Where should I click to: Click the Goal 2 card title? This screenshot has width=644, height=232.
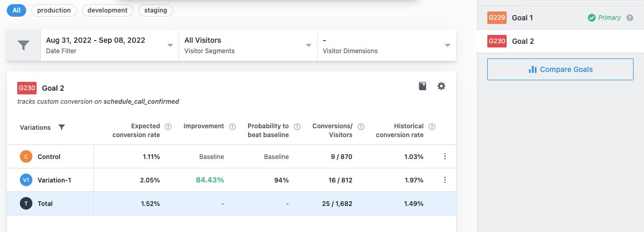[53, 88]
